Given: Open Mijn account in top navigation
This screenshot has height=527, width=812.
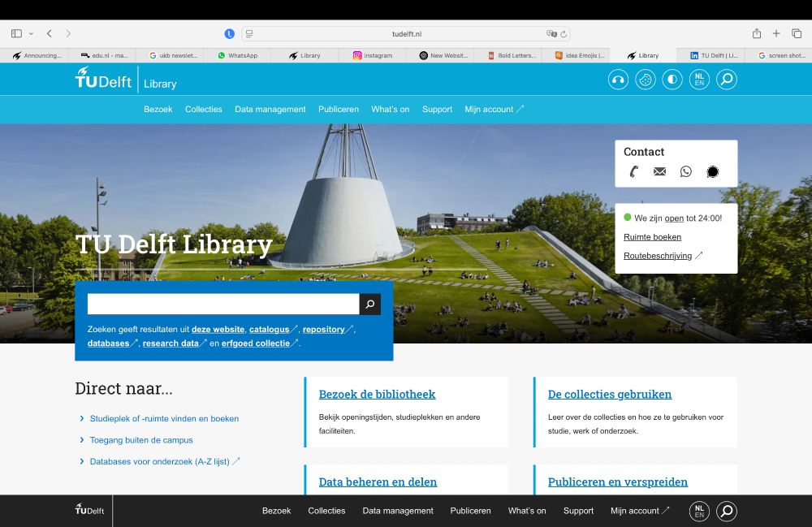Looking at the screenshot, I should click(494, 110).
